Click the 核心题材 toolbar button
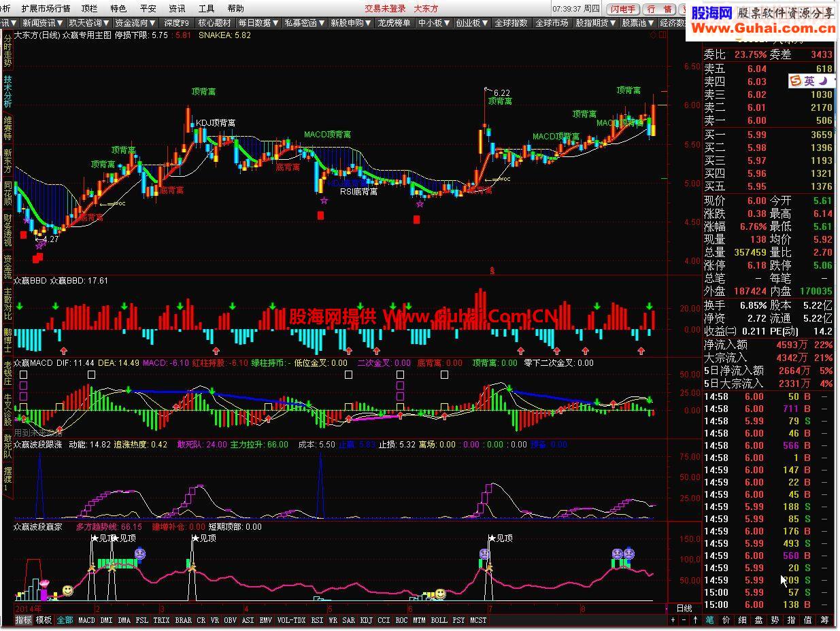Image resolution: width=840 pixels, height=631 pixels. pyautogui.click(x=215, y=23)
